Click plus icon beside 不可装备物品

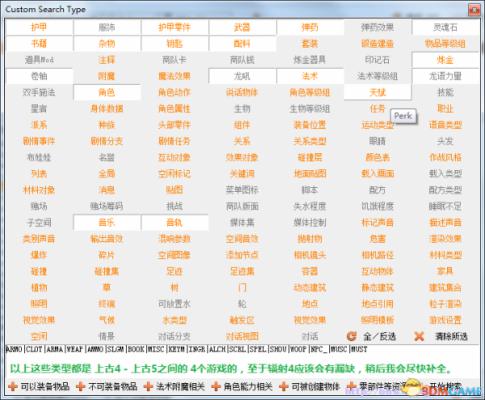(x=81, y=386)
